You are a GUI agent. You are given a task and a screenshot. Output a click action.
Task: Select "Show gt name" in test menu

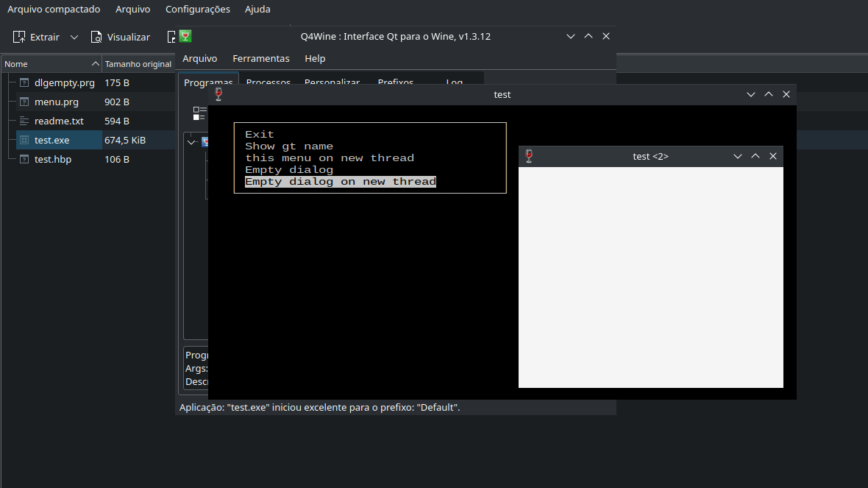coord(289,146)
